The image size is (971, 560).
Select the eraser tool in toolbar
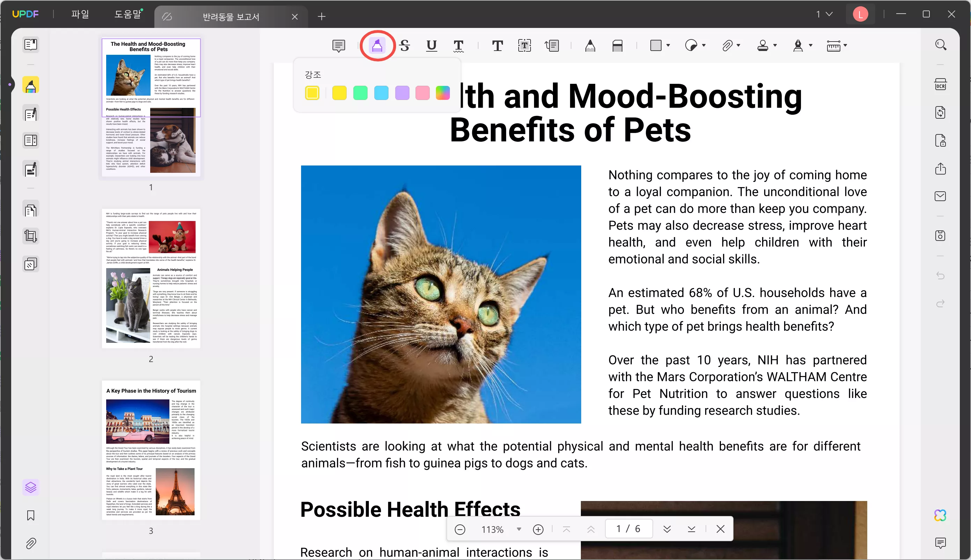pos(618,45)
